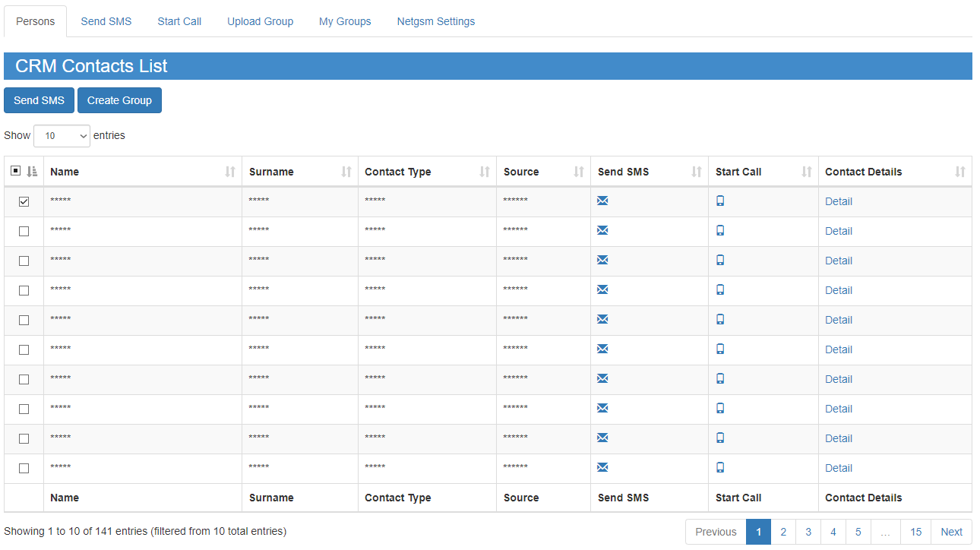Click the envelope SMS icon in last row
The image size is (980, 550).
click(x=602, y=467)
